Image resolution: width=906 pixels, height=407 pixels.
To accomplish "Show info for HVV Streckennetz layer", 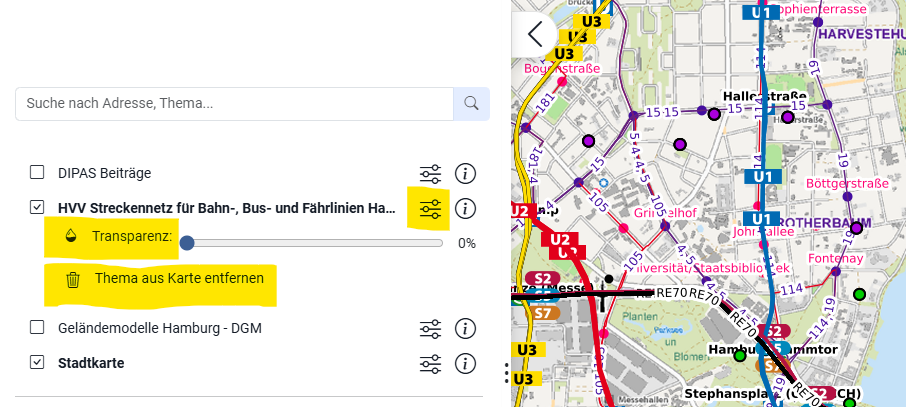I will (x=465, y=208).
